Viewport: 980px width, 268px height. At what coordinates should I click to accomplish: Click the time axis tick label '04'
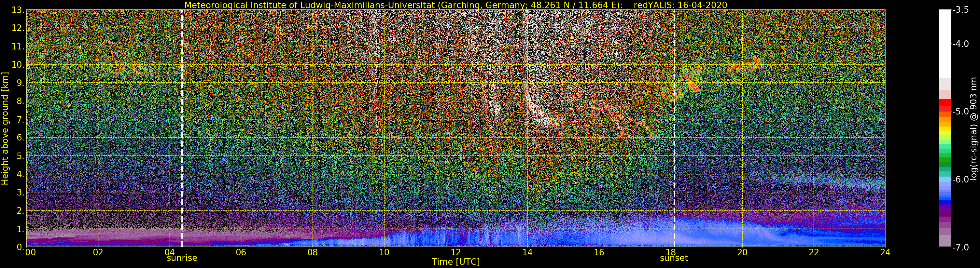pos(170,252)
